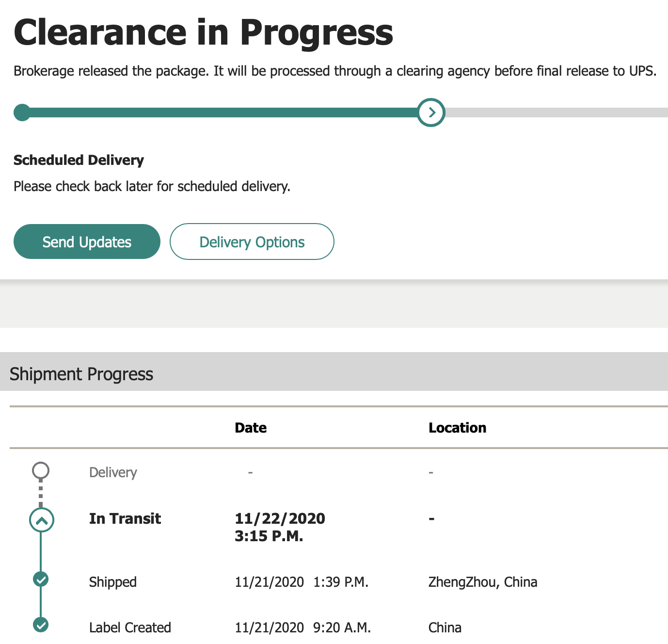
Task: Click the progress bar chevron marker
Action: pos(431,113)
